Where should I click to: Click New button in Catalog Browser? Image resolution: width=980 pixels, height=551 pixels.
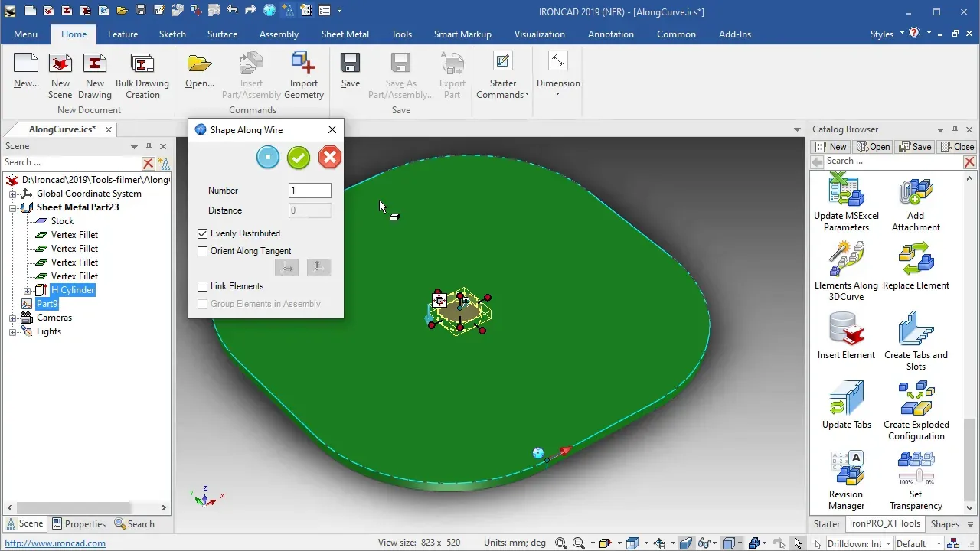(831, 147)
